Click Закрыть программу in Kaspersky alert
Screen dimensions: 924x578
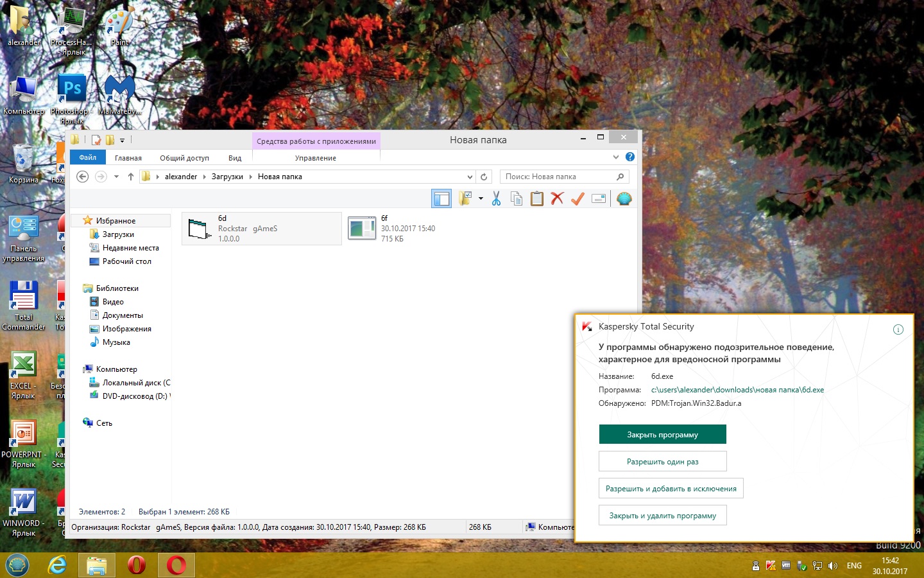pyautogui.click(x=662, y=435)
